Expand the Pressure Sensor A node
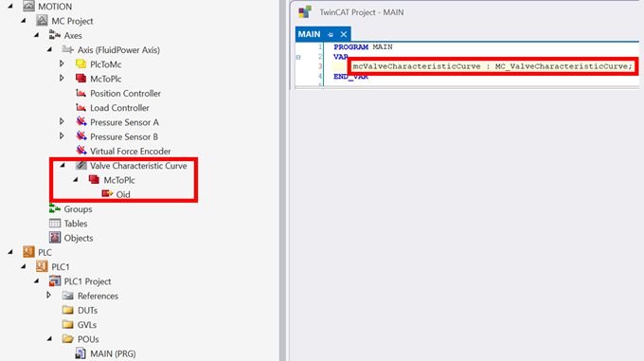This screenshot has height=361, width=644. (x=62, y=121)
